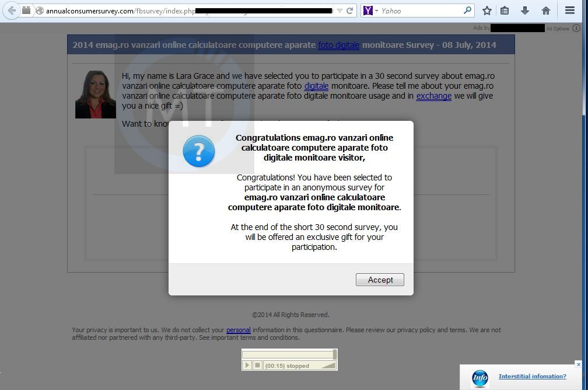
Task: Run the Yahoo search with the magnifier
Action: (x=467, y=10)
